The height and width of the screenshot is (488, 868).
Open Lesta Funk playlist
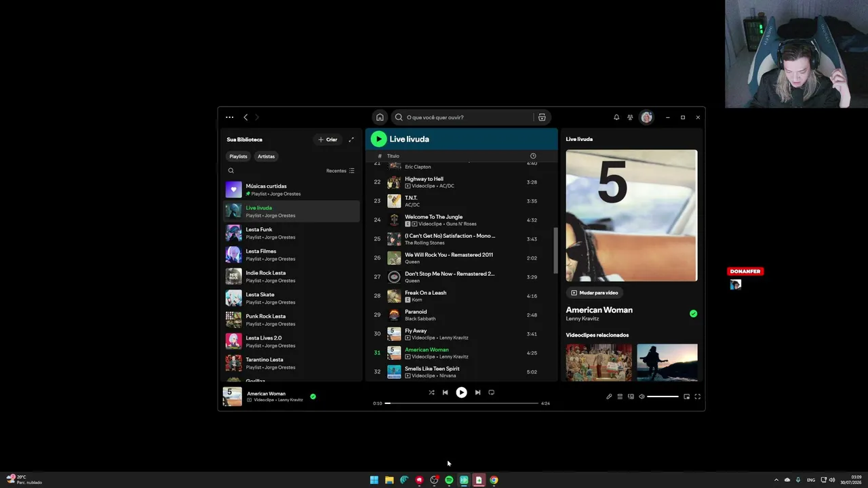(x=292, y=233)
